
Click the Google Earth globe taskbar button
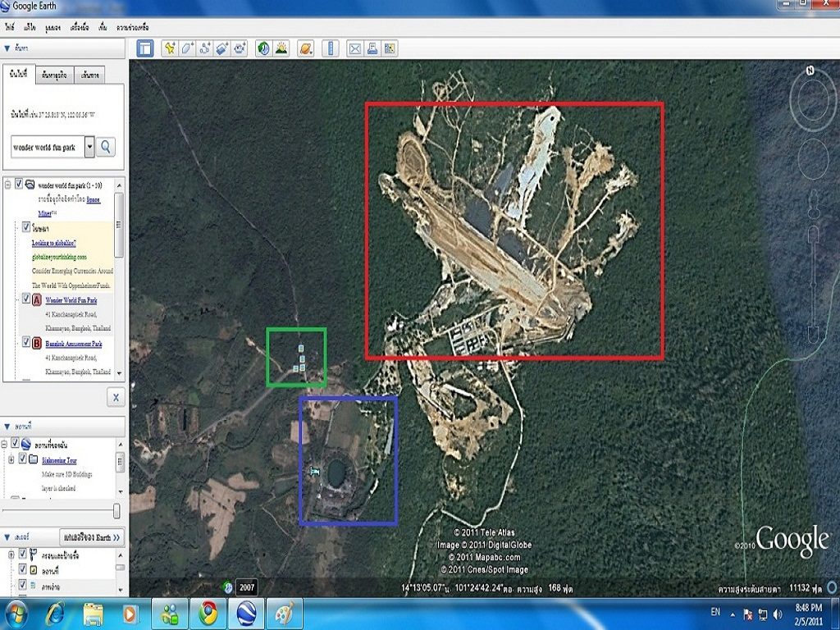pyautogui.click(x=246, y=614)
